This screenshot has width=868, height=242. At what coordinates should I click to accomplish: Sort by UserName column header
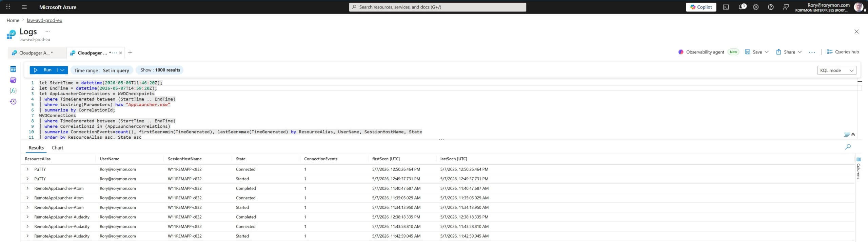click(109, 159)
